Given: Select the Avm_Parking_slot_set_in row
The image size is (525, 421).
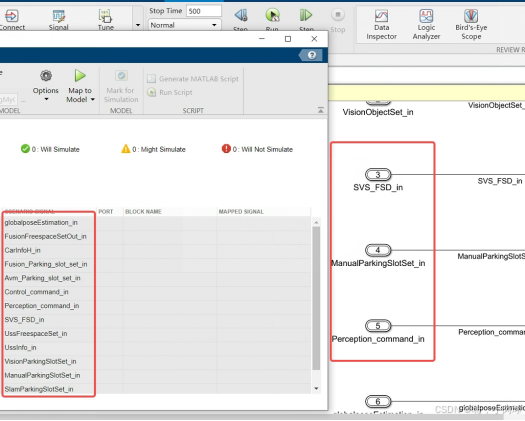Looking at the screenshot, I should point(156,278).
